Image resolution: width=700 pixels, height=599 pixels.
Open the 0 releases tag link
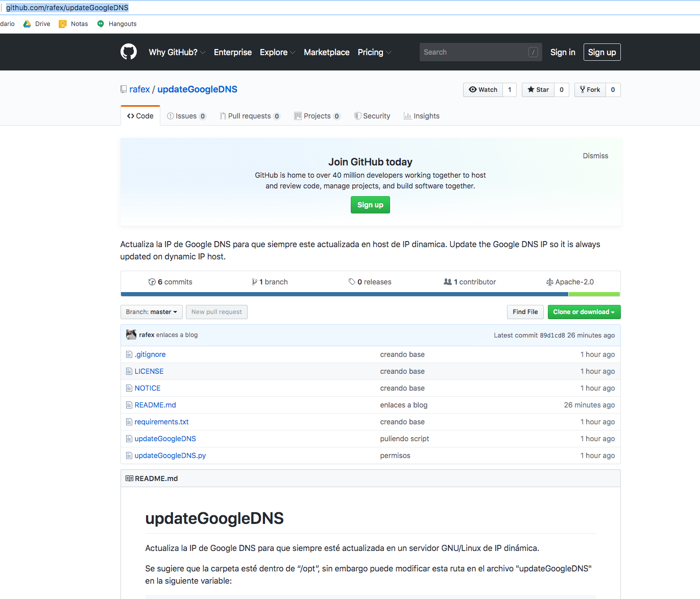(370, 282)
